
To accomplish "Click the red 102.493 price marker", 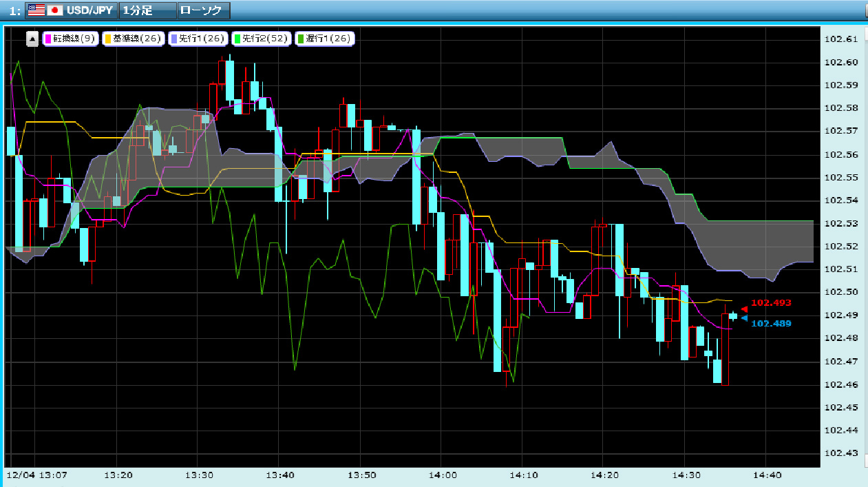I will pos(771,303).
